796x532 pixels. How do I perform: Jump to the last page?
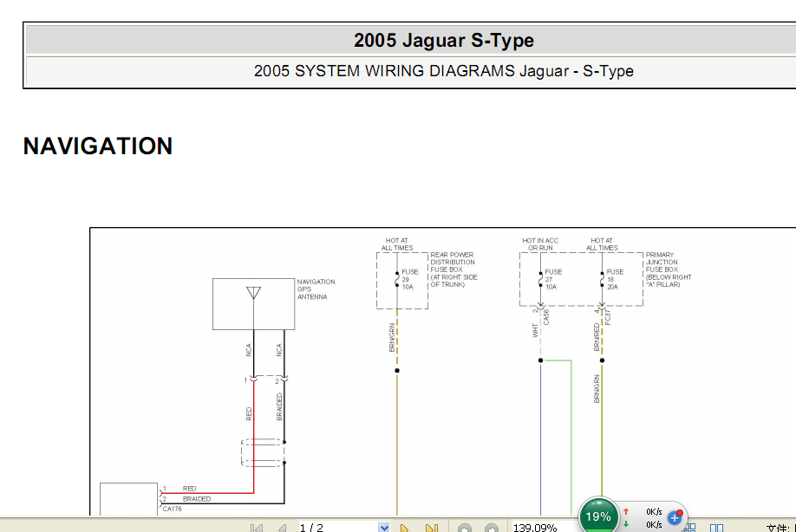tap(431, 528)
